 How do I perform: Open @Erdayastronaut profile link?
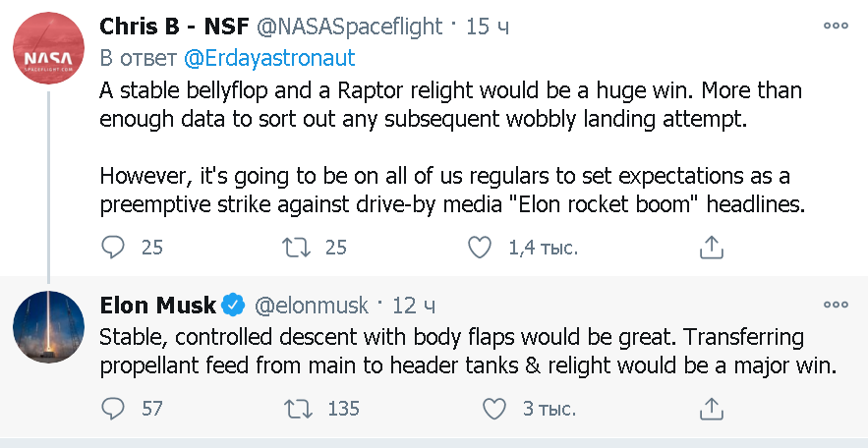tap(269, 58)
